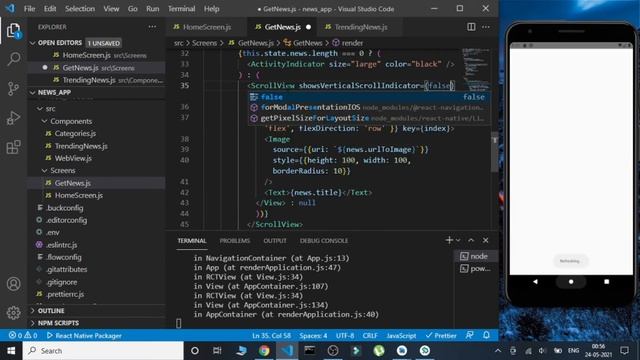Open the Run and Debug view
This screenshot has width=640, height=360.
13,118
